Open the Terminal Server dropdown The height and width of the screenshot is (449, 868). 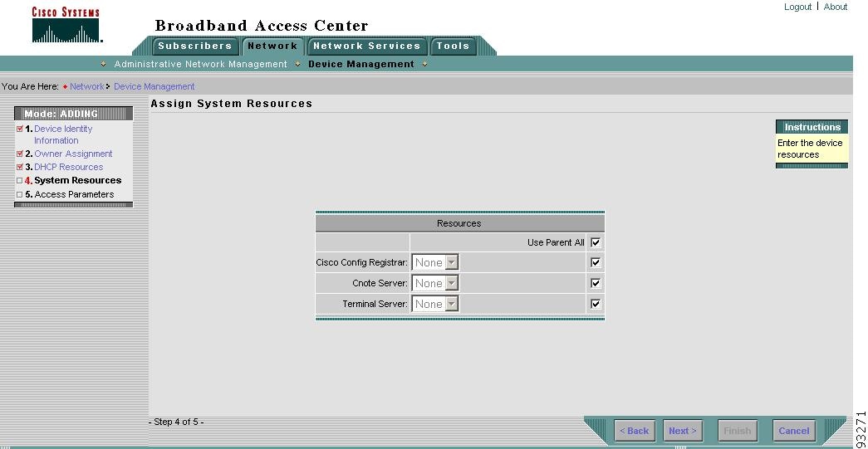[435, 304]
